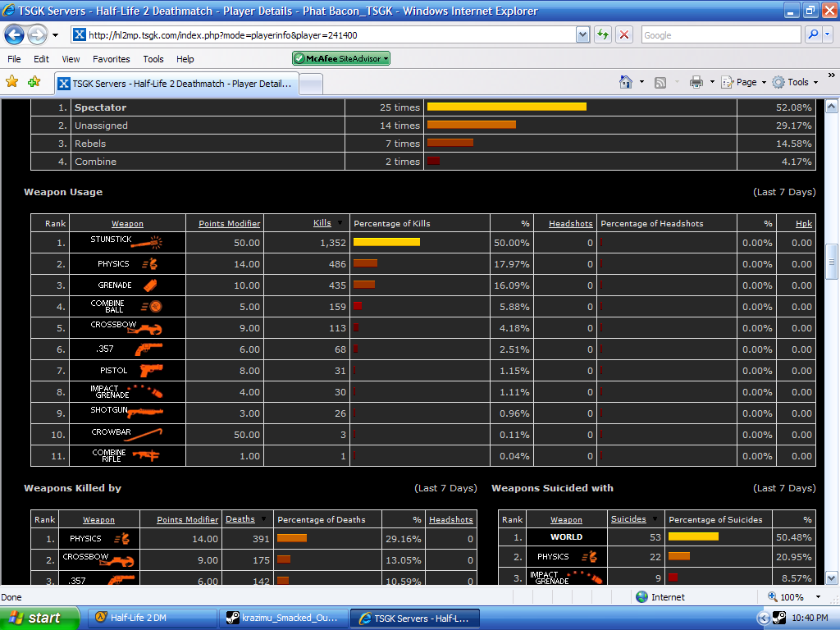
Task: Click the RSS feeds icon
Action: coord(660,82)
